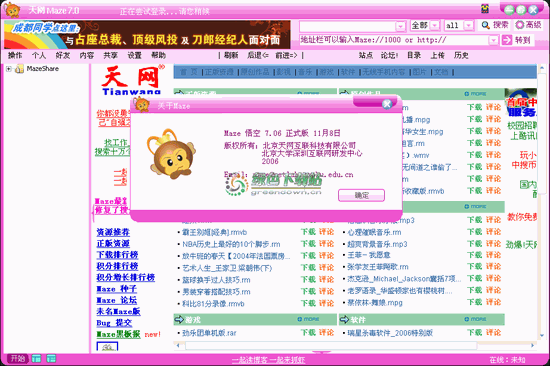The height and width of the screenshot is (366, 550).
Task: Click the 成都同学 banner advertisement
Action: pos(147,34)
